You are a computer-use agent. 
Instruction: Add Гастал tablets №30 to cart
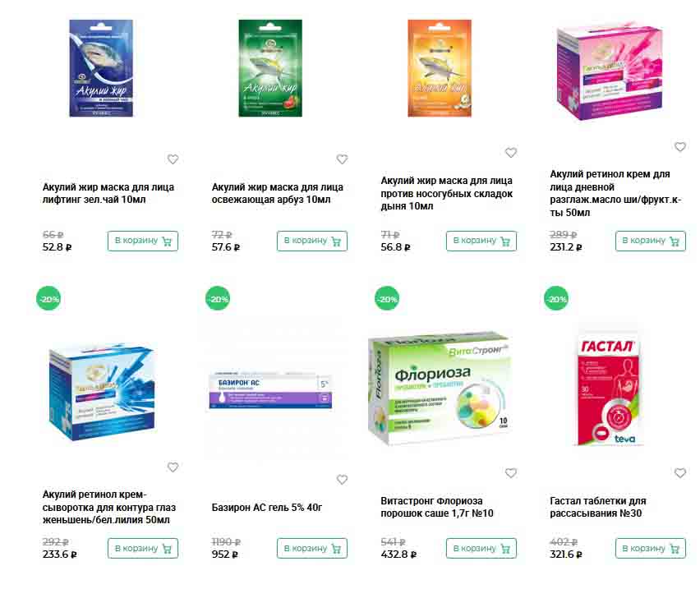651,549
